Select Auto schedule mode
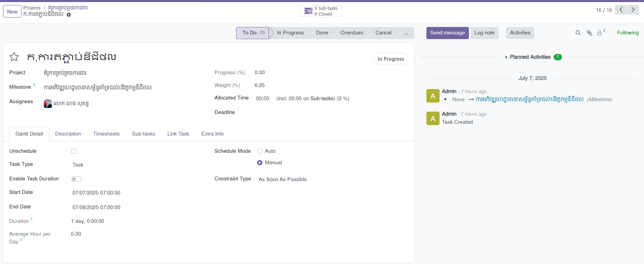Image resolution: width=644 pixels, height=264 pixels. pos(260,151)
